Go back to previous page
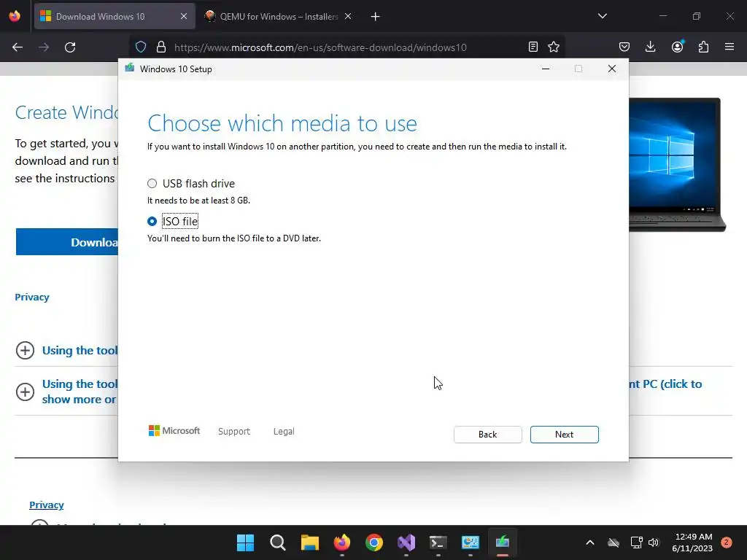The width and height of the screenshot is (747, 560). tap(18, 47)
